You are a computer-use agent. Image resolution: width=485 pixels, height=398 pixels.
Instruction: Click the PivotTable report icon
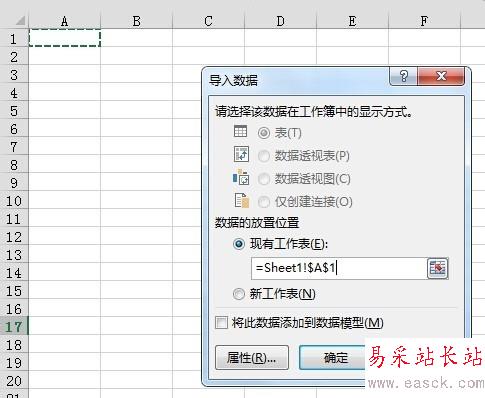tap(241, 154)
